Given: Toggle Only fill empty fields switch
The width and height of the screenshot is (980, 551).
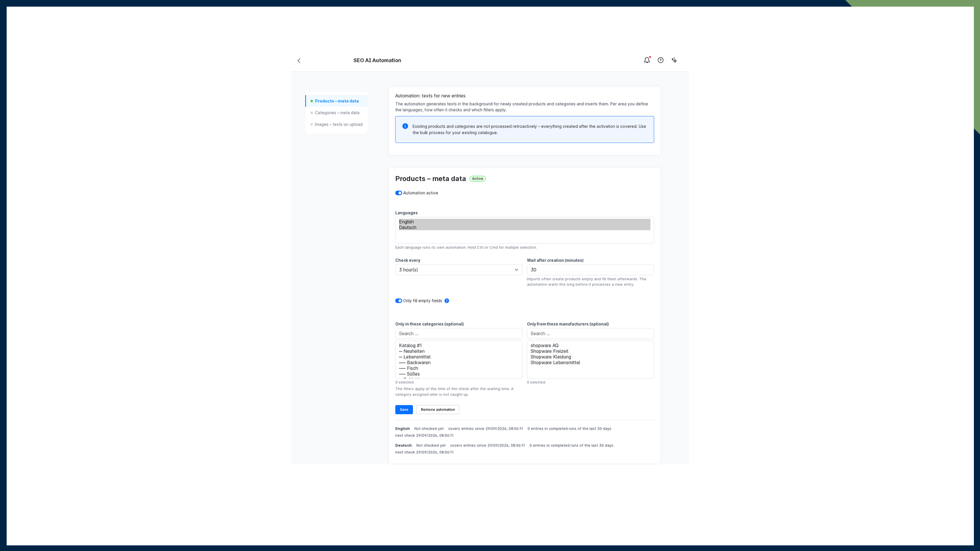Looking at the screenshot, I should (x=399, y=301).
